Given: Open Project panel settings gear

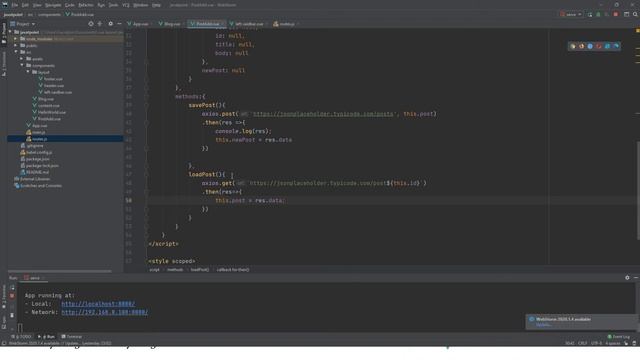Looking at the screenshot, I should click(110, 24).
